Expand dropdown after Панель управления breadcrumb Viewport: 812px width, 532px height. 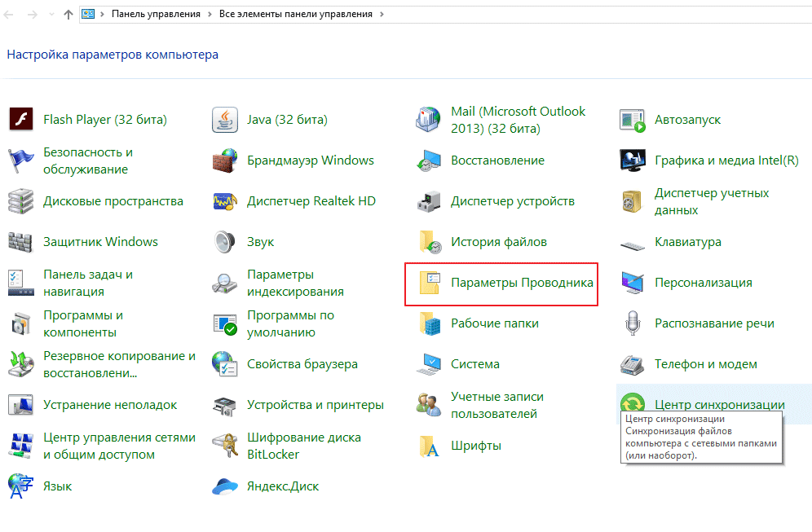point(210,14)
